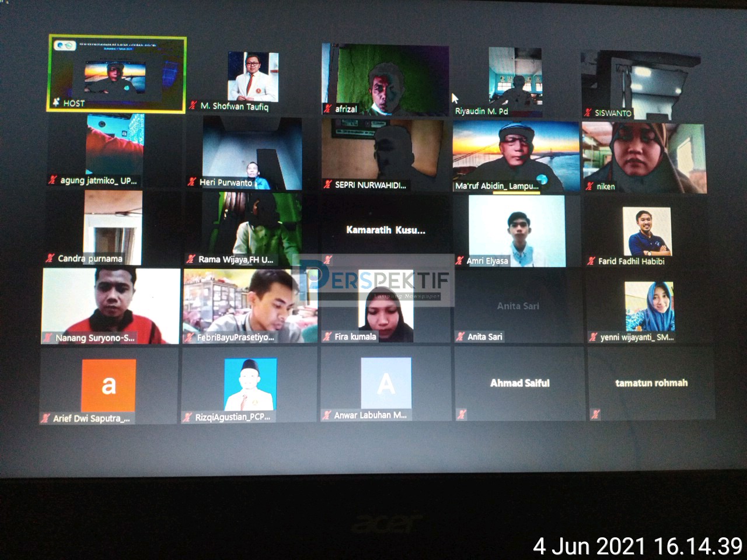Image resolution: width=747 pixels, height=560 pixels.
Task: Click muted mic icon beside SISWANTO
Action: (588, 113)
